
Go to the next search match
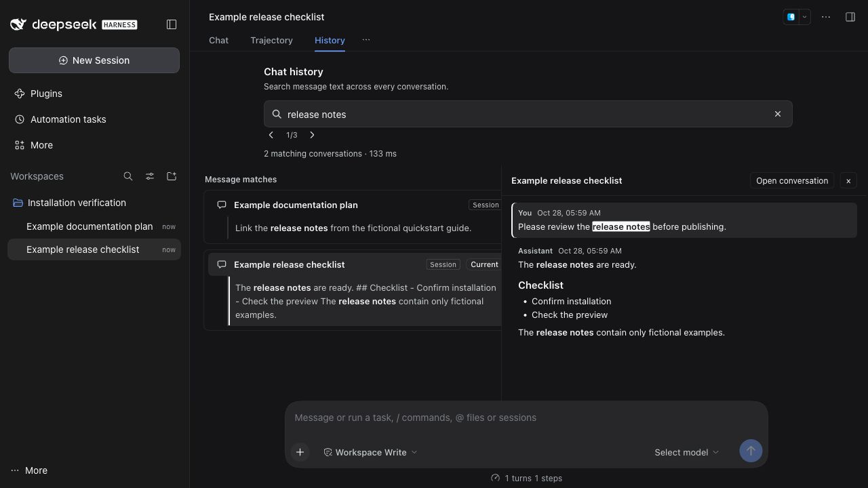pos(312,135)
